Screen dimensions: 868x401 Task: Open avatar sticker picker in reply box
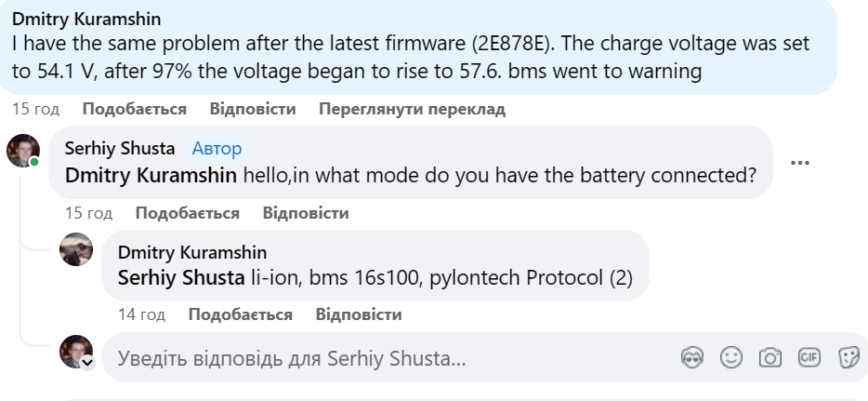692,358
